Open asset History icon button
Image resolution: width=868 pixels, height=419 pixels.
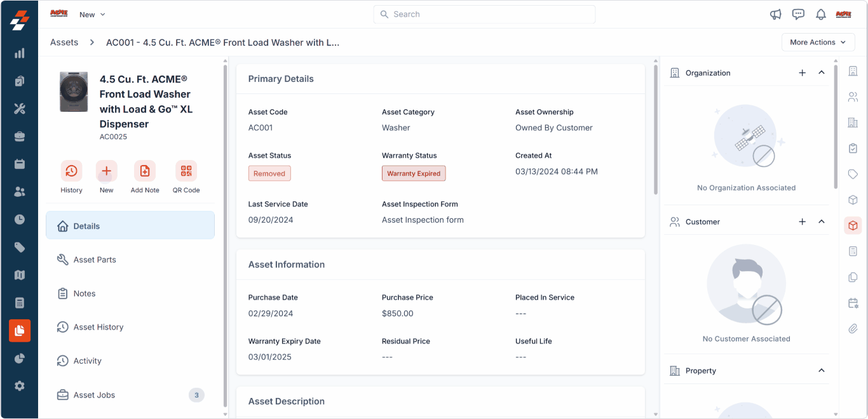point(72,171)
